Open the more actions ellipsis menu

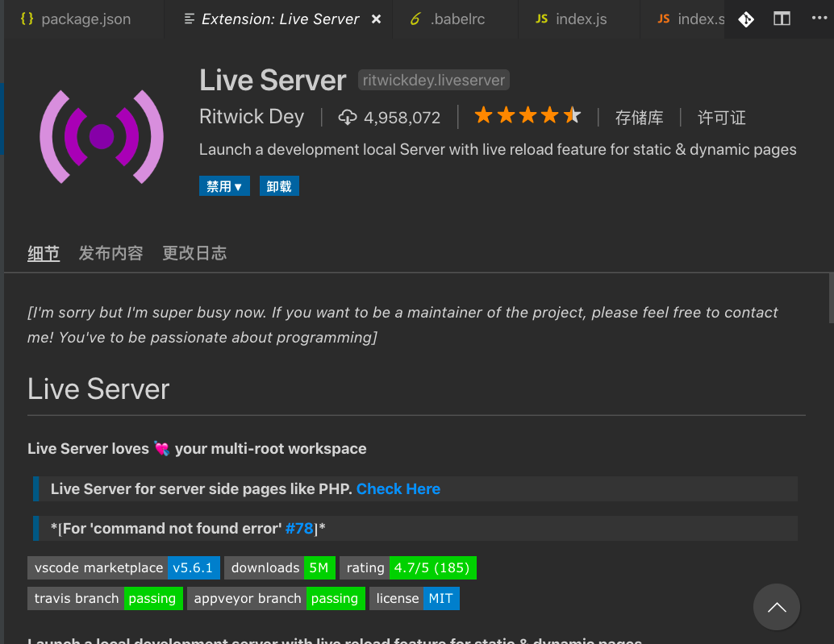819,18
